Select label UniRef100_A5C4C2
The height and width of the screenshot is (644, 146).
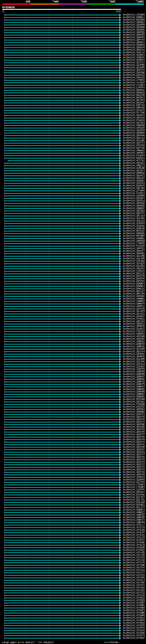click(134, 163)
